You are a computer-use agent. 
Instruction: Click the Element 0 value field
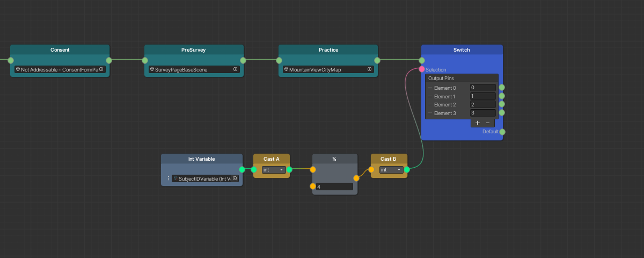(x=482, y=87)
